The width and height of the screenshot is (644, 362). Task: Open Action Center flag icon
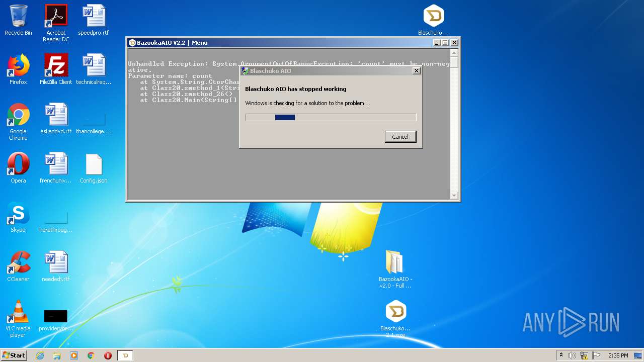click(596, 355)
